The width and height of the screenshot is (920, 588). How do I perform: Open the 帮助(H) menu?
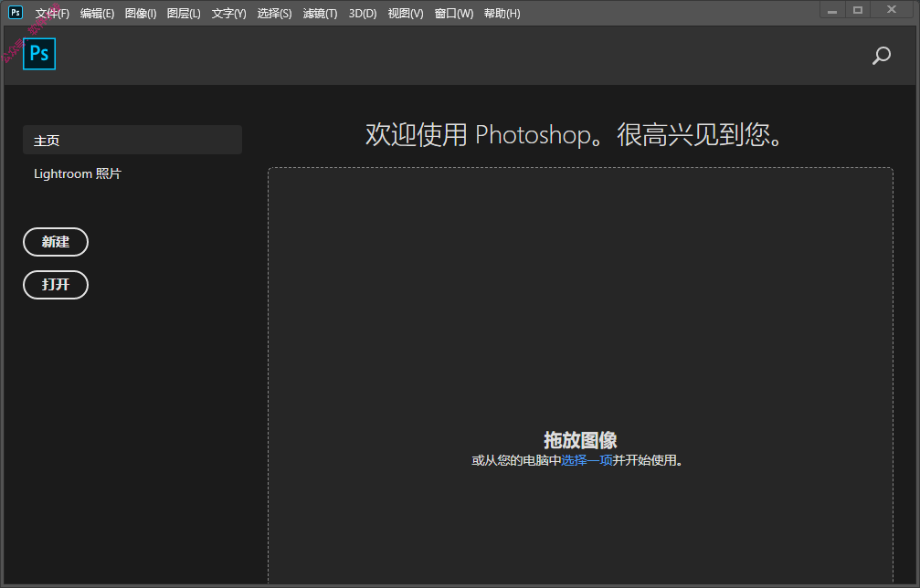click(x=502, y=14)
